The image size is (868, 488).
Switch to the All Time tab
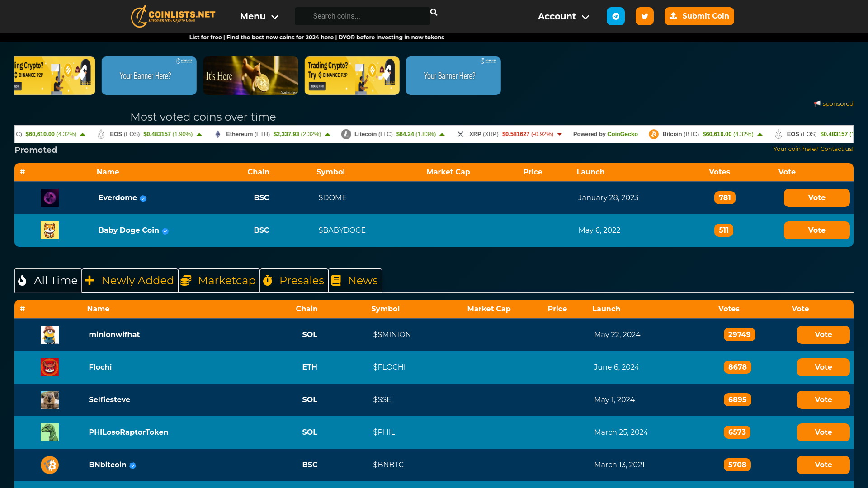click(x=48, y=281)
